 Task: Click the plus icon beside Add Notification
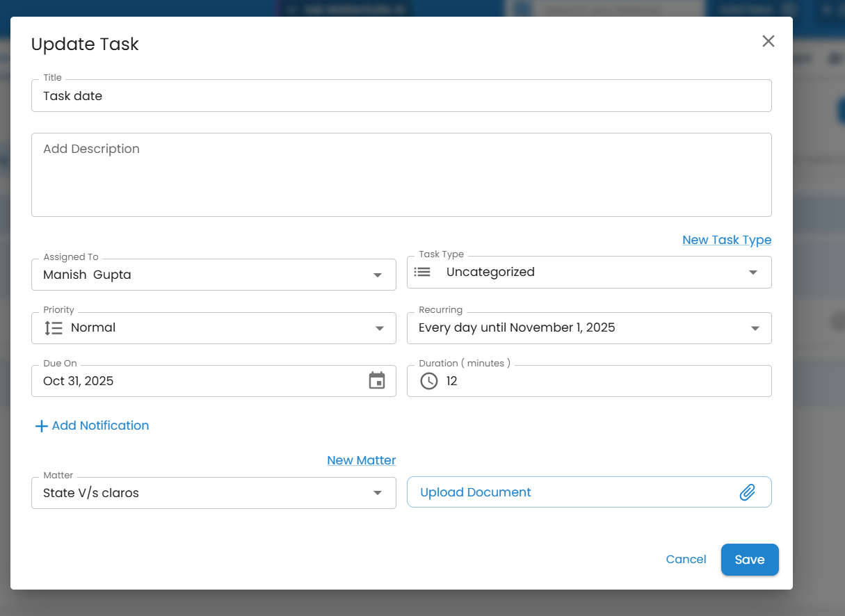(x=41, y=426)
